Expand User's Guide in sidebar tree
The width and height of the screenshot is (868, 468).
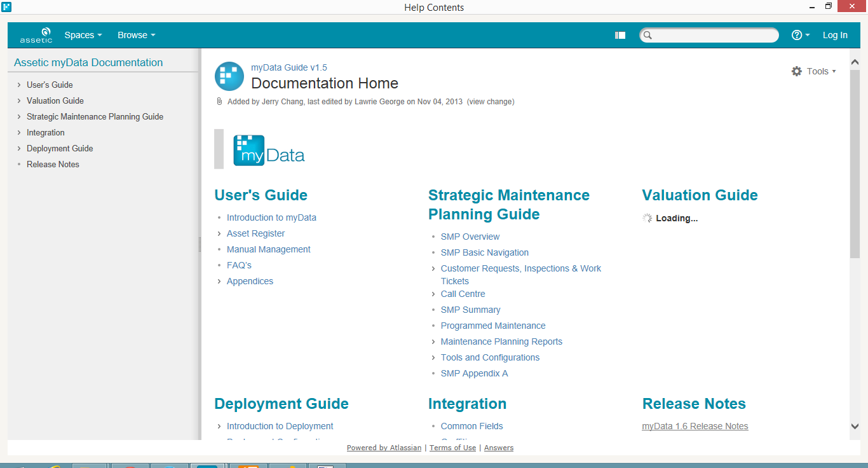coord(19,85)
